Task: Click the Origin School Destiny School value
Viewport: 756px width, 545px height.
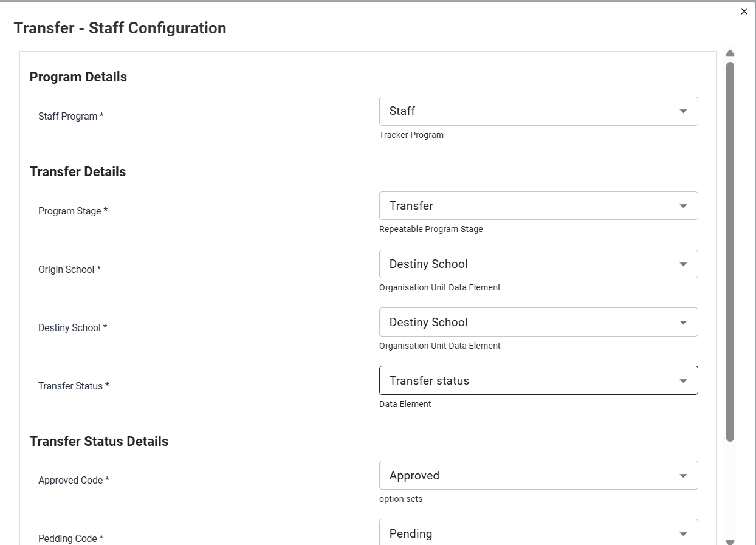Action: point(428,264)
